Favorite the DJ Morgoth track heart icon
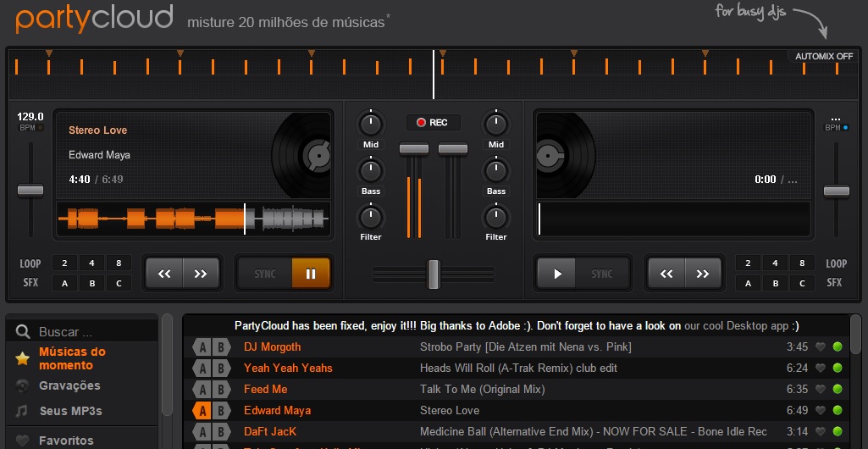 (x=820, y=347)
